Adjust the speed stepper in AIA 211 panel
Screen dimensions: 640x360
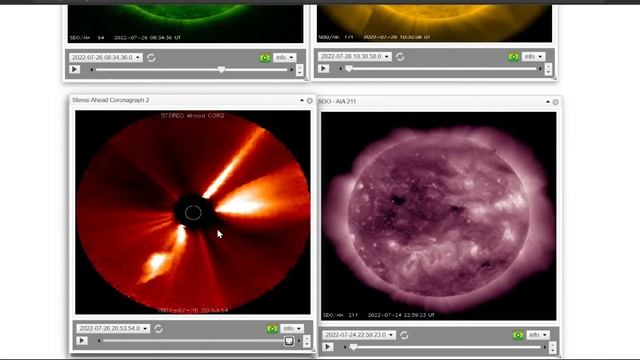[x=552, y=347]
